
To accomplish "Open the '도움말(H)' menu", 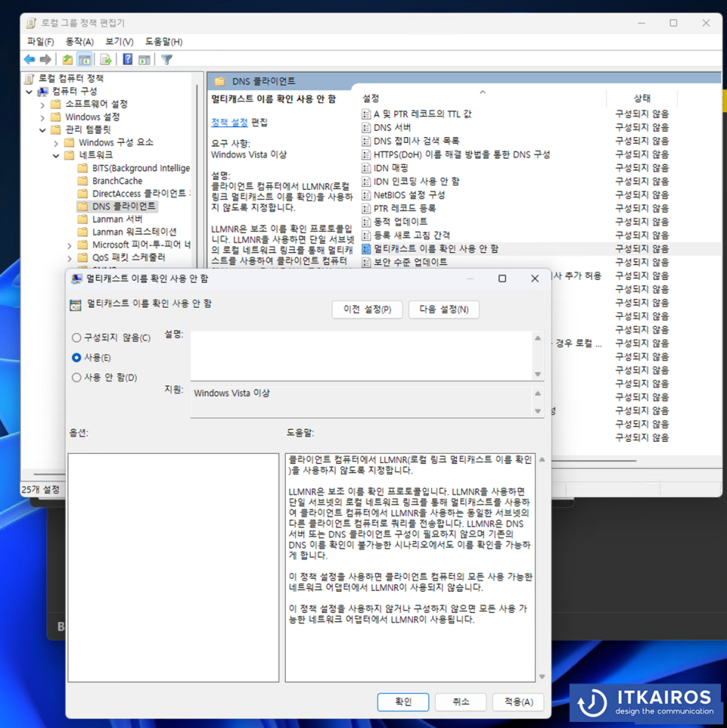I will (x=163, y=42).
